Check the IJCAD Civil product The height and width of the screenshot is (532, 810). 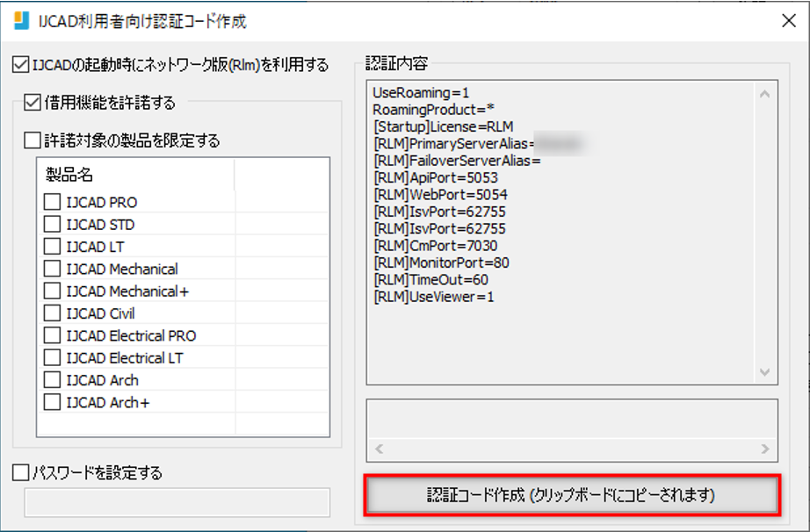click(52, 313)
